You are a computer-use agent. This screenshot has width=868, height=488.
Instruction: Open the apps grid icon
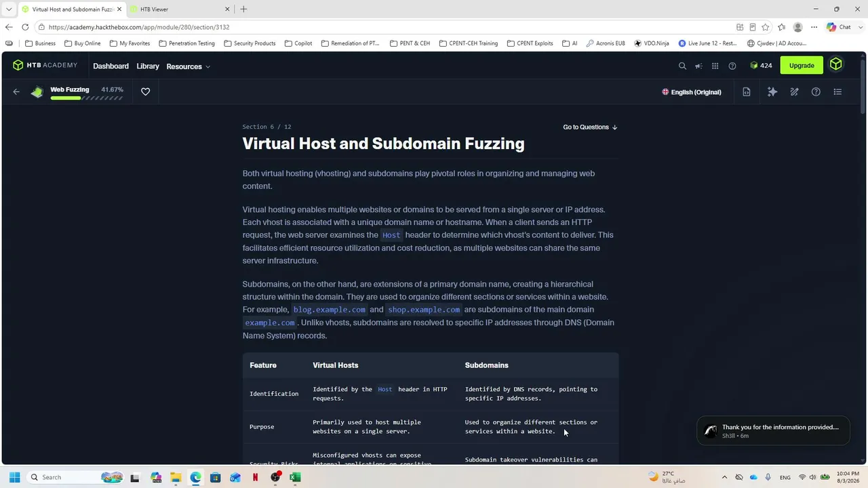point(715,66)
